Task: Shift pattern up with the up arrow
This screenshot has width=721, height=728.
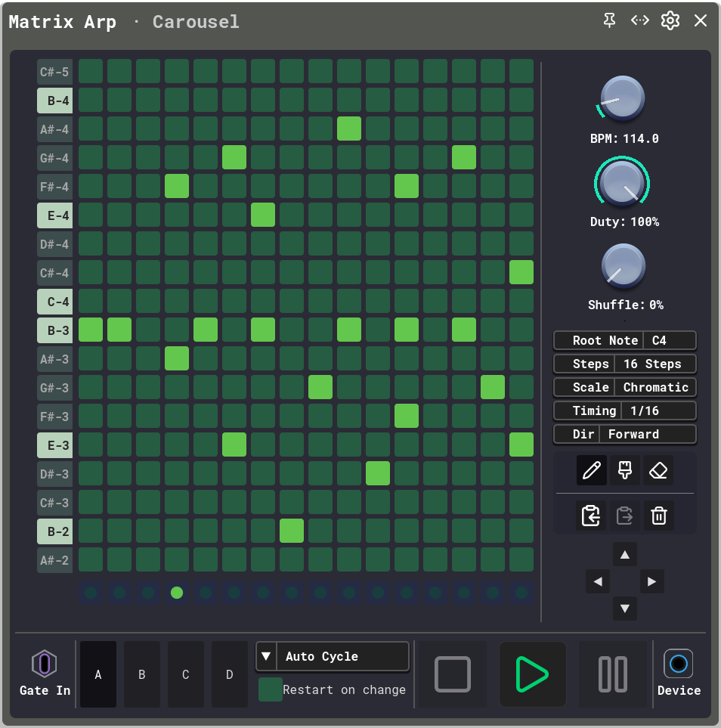Action: 625,554
